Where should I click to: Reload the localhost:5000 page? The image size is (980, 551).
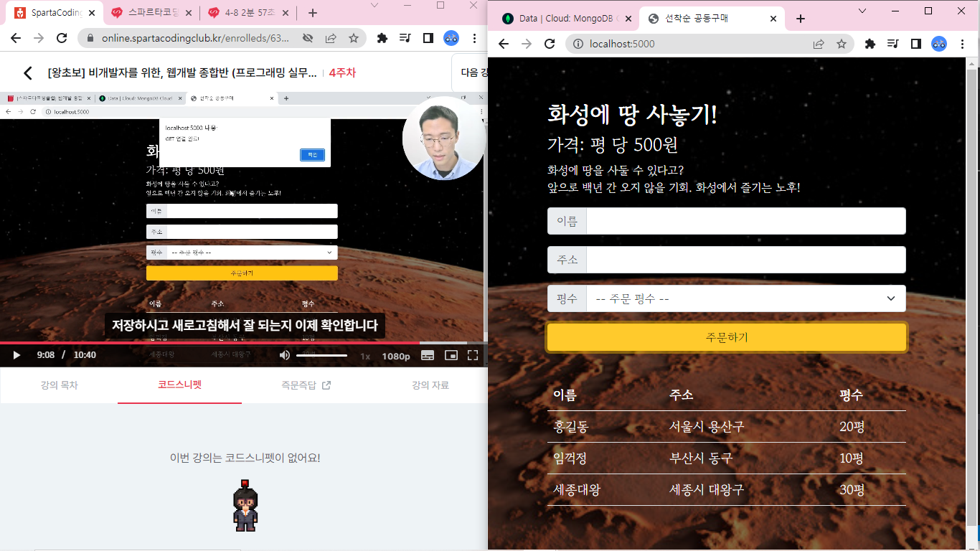click(550, 44)
